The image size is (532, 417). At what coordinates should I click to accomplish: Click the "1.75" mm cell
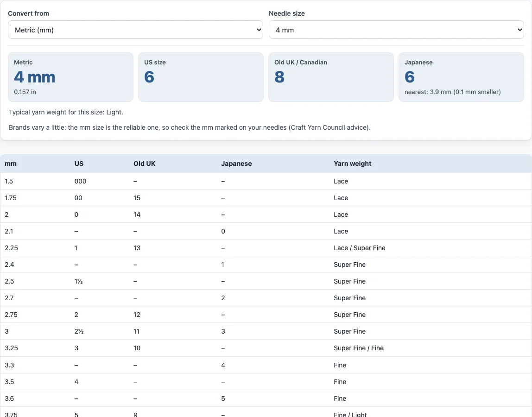coord(11,198)
